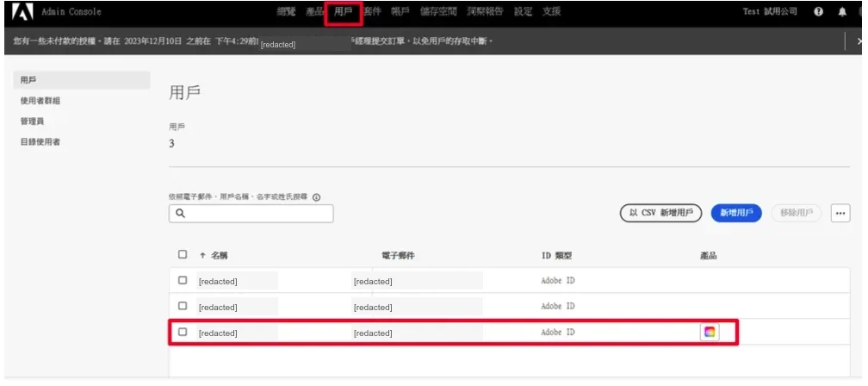Click Adobe ID in the third row
Screen dimensions: 868x386
(558, 333)
